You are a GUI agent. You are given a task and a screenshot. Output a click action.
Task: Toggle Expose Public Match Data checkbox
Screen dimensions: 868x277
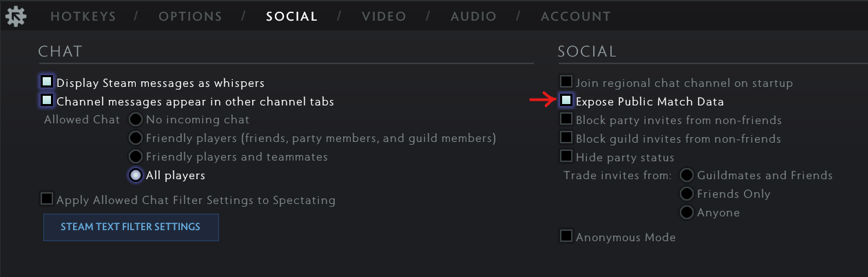566,101
